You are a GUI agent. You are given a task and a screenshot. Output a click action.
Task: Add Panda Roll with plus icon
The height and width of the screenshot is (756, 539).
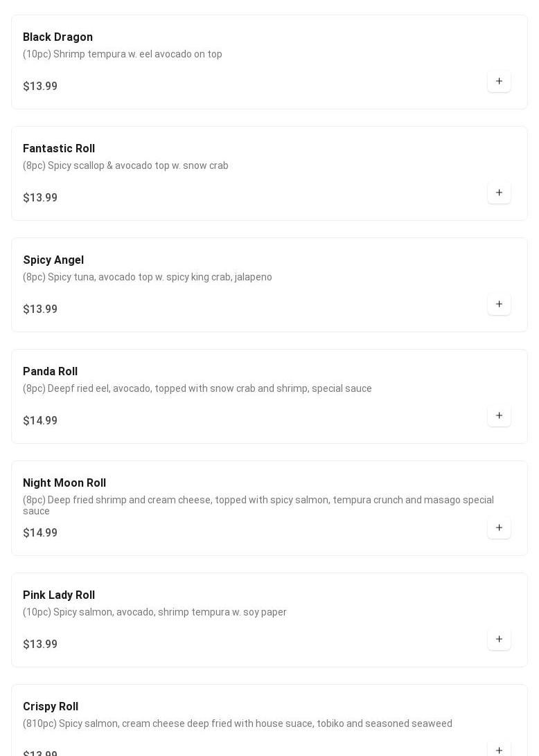(499, 416)
